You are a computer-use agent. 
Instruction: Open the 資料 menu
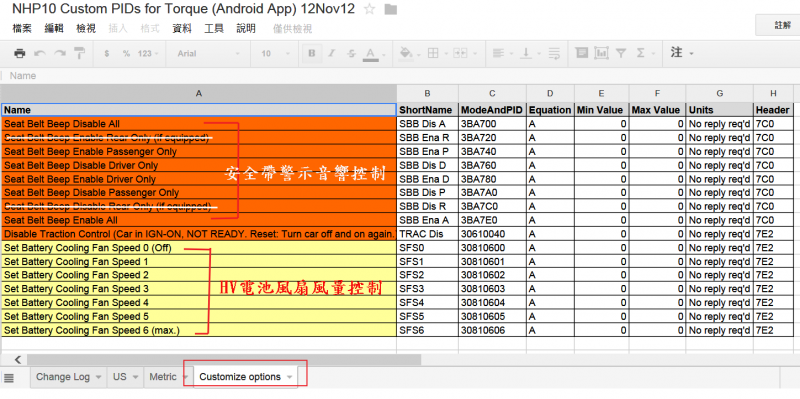[x=182, y=29]
